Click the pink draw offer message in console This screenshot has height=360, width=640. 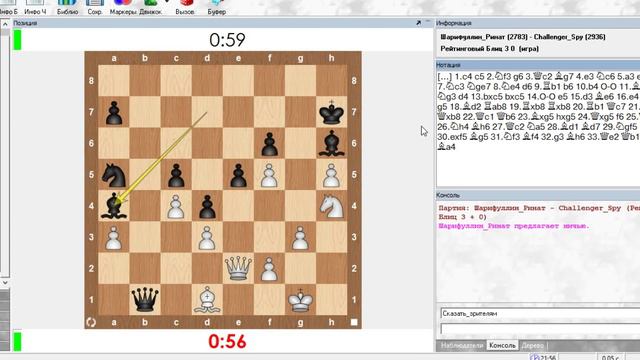pos(514,226)
